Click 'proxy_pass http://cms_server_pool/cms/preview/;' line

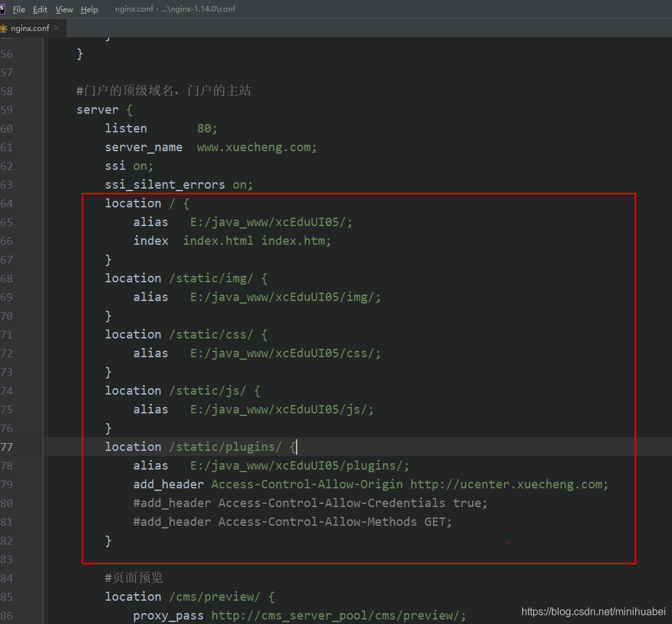tap(300, 616)
